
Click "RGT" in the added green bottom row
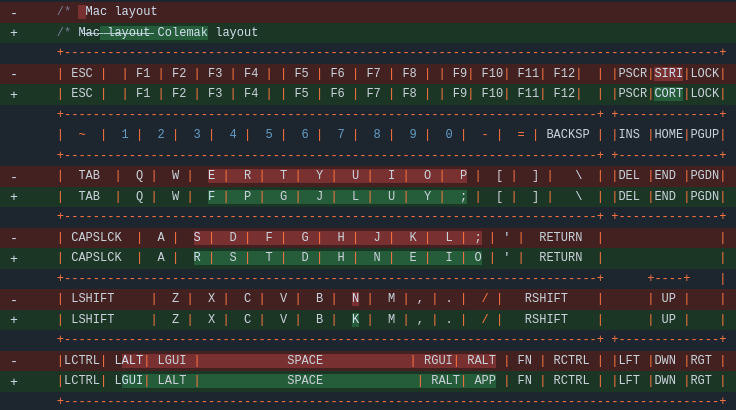(x=701, y=380)
